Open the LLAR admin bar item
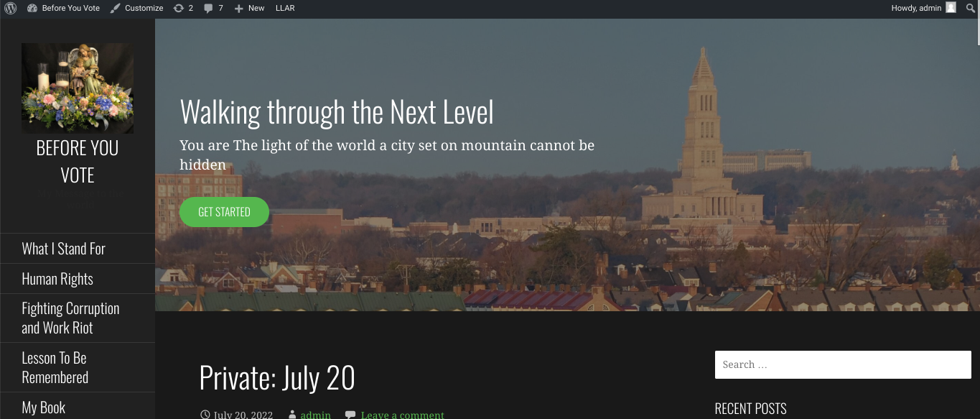This screenshot has height=419, width=980. [285, 8]
